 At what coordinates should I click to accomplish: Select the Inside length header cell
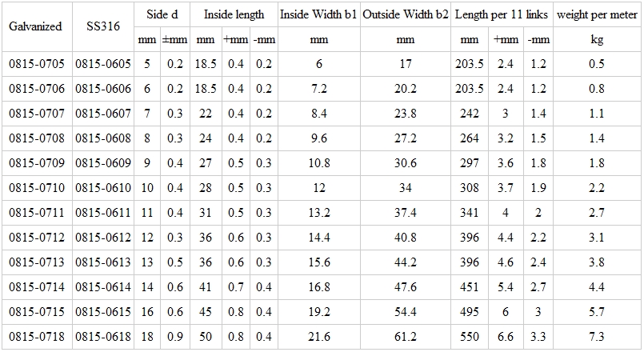234,14
